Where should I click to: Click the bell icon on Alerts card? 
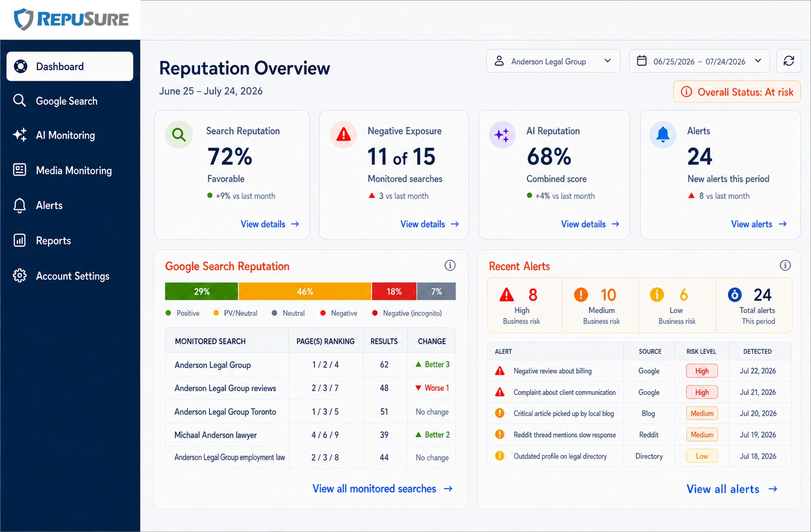pos(663,135)
